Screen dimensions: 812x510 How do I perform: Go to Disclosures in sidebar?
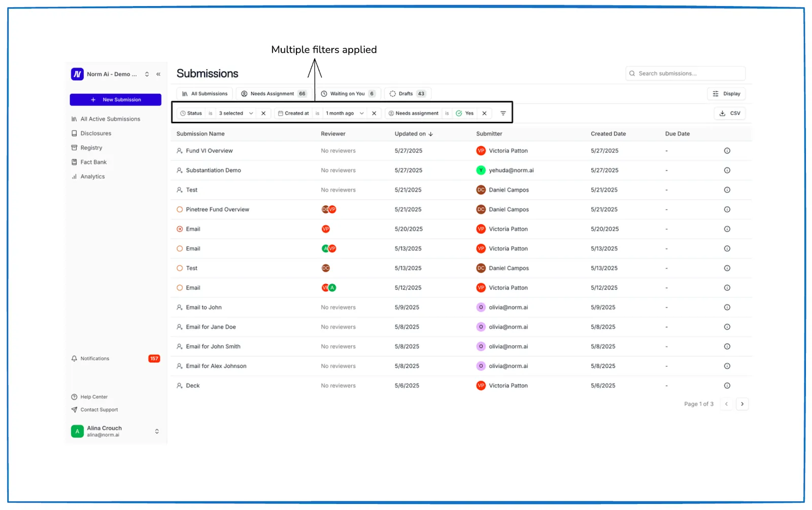[91, 133]
